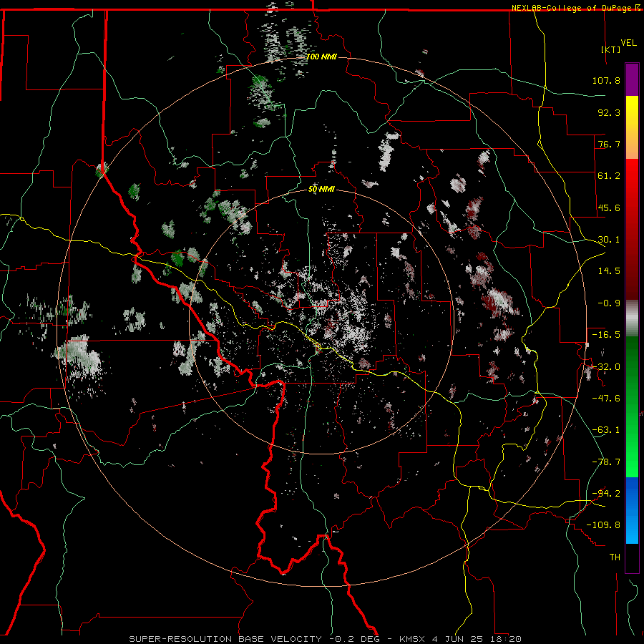Click the 92.3 velocity scale value
This screenshot has height=644, width=644.
tap(609, 112)
